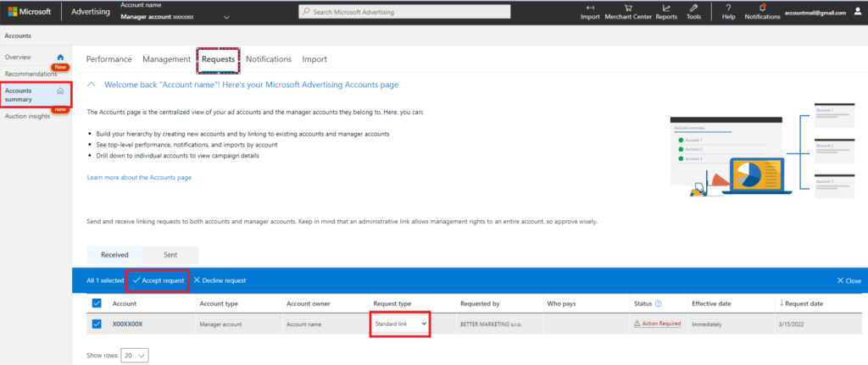Click the Effective date column header
Screen dimensions: 868x365
[711, 304]
